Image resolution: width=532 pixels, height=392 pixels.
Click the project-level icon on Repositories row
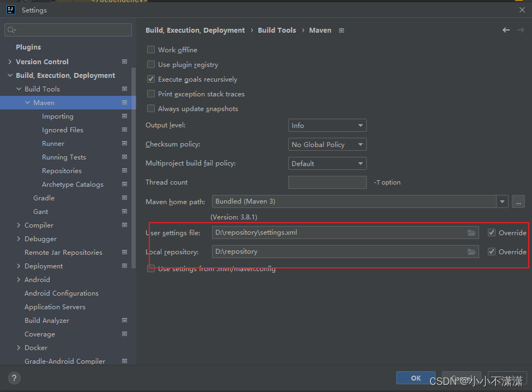[124, 170]
